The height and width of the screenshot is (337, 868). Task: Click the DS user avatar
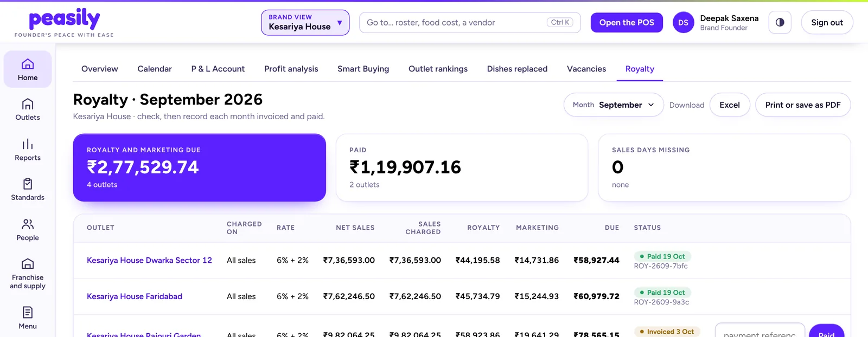click(683, 23)
